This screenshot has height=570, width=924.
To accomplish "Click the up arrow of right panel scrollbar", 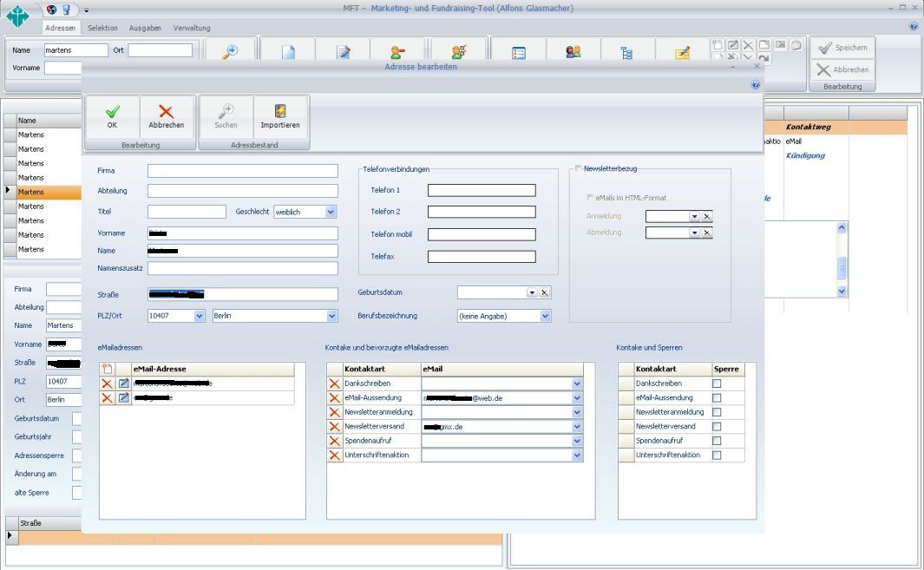I will (842, 227).
